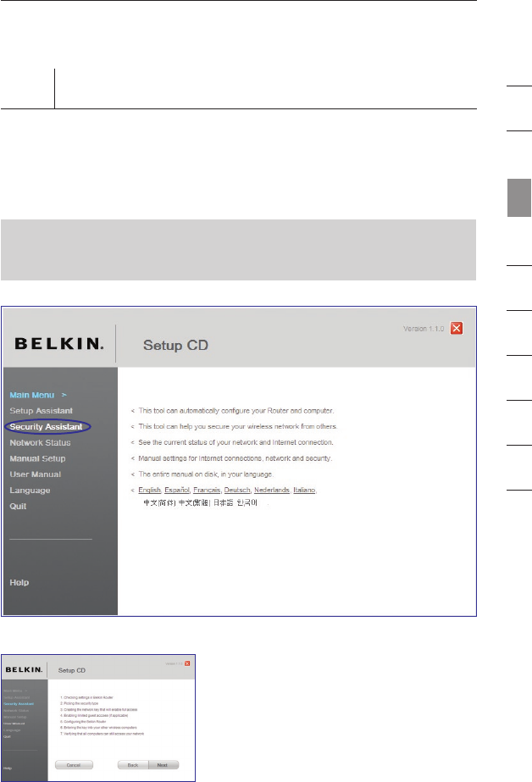
Task: Choose the Deutsch language link
Action: click(237, 490)
